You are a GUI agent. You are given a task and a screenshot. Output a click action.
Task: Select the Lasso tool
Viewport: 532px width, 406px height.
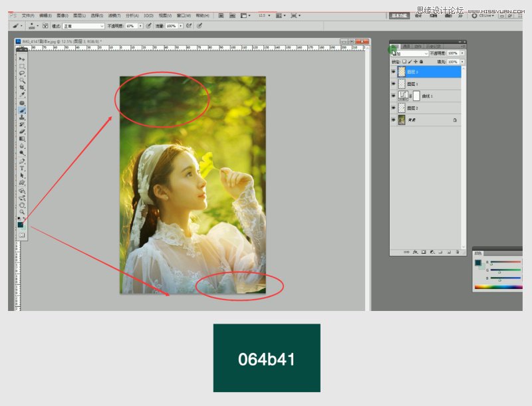pos(22,73)
